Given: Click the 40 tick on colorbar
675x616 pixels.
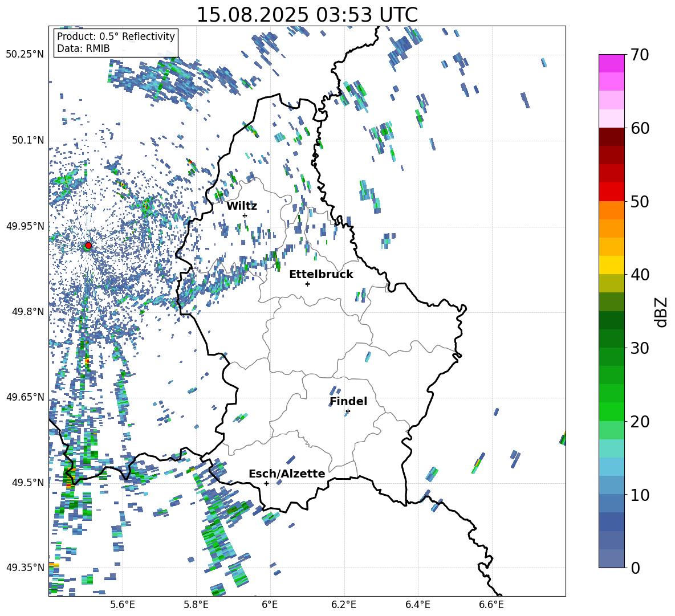Looking at the screenshot, I should pyautogui.click(x=639, y=275).
